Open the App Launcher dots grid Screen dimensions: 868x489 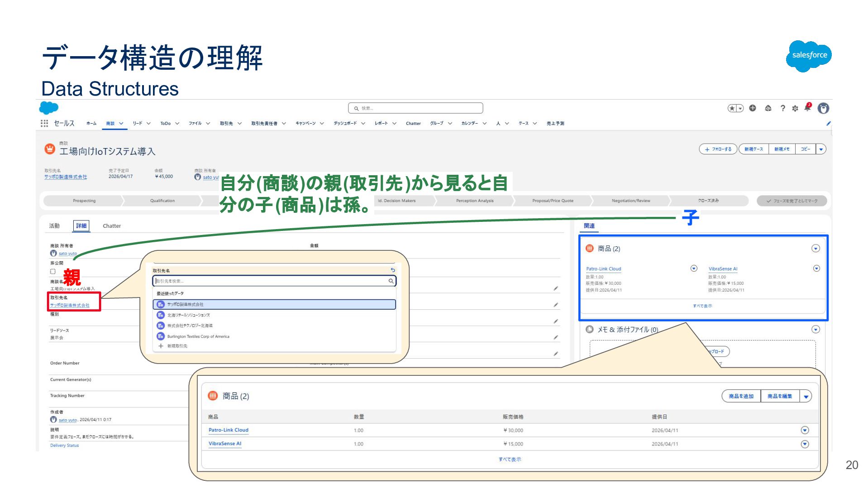pos(44,123)
